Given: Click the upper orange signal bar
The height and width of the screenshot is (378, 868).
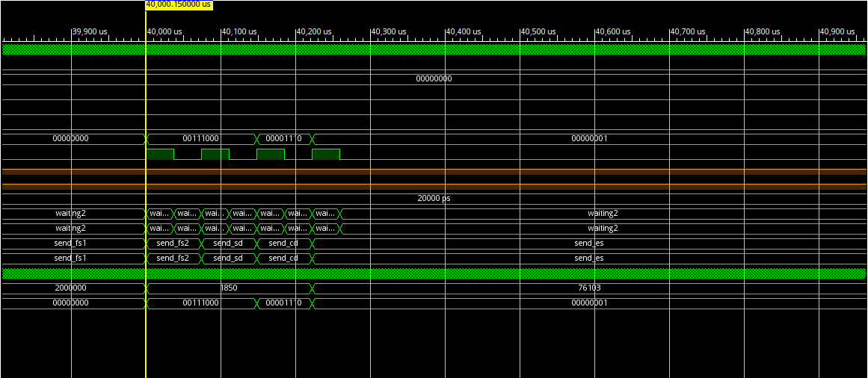Looking at the screenshot, I should [x=434, y=172].
